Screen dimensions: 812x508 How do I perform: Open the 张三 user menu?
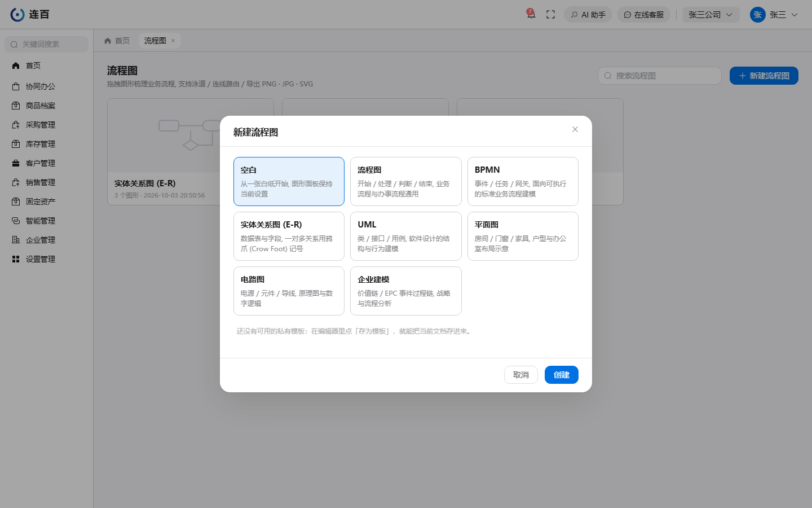774,15
